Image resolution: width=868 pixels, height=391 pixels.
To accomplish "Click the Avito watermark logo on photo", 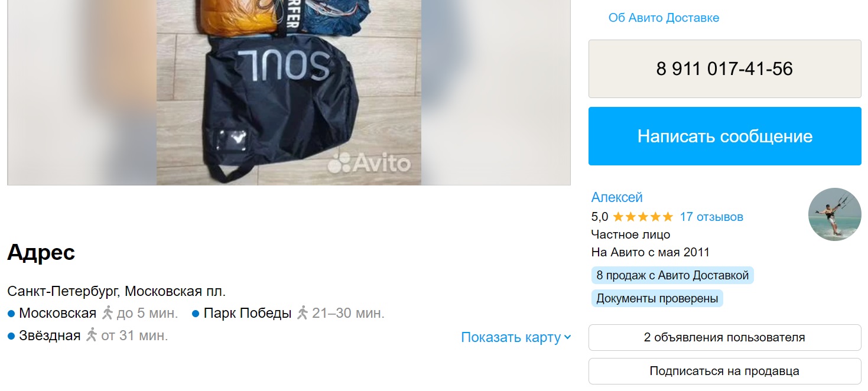I will click(x=369, y=162).
